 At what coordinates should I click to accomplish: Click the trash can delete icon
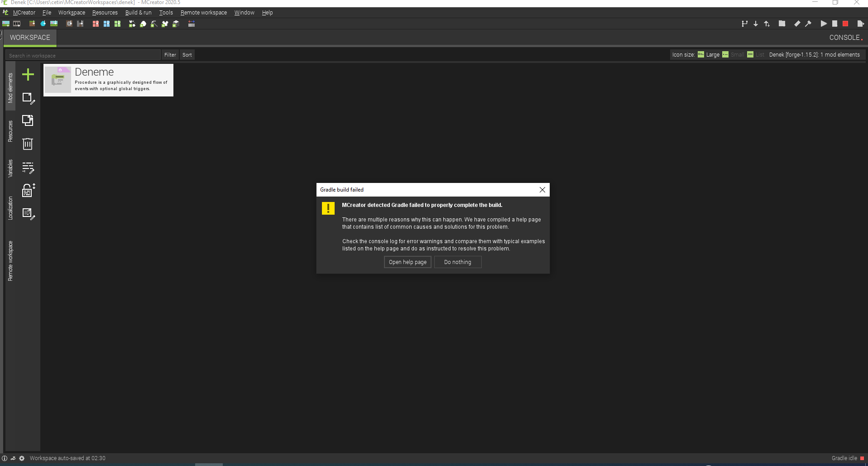28,144
